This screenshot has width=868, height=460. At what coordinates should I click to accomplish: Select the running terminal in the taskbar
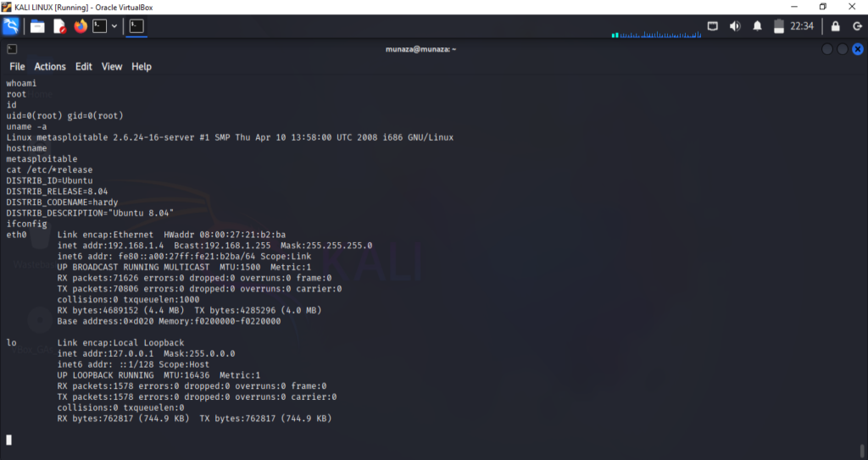tap(136, 26)
